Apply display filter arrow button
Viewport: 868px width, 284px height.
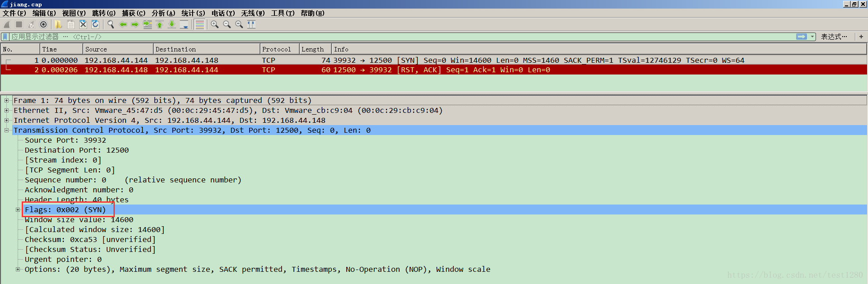pyautogui.click(x=802, y=37)
